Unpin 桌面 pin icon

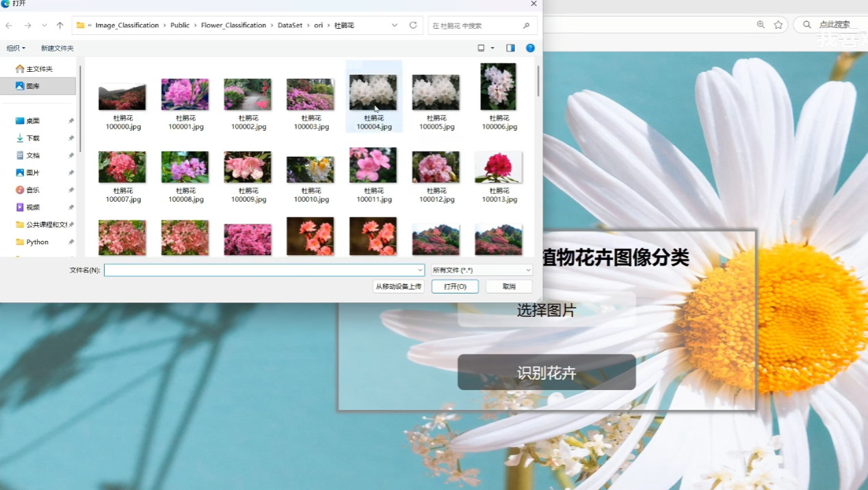click(x=71, y=121)
